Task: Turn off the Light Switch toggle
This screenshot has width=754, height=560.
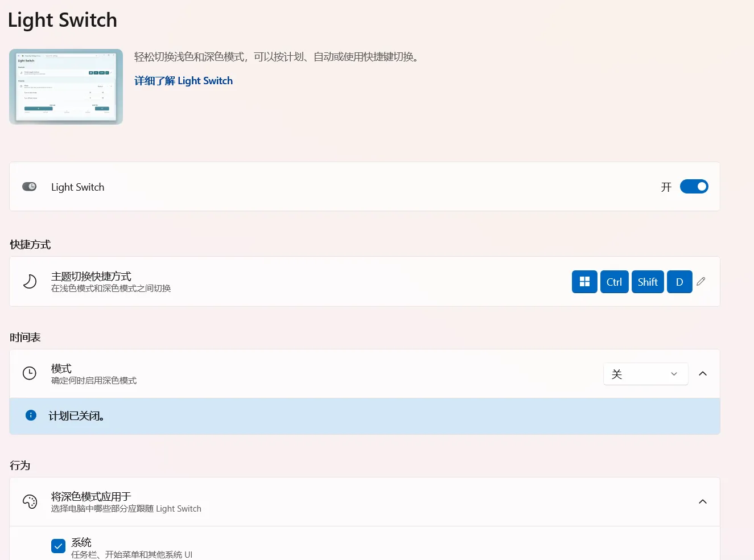Action: (x=694, y=186)
